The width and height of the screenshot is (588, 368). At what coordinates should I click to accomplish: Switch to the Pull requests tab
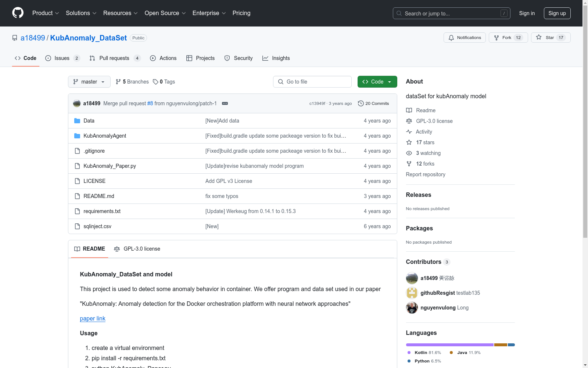click(115, 58)
